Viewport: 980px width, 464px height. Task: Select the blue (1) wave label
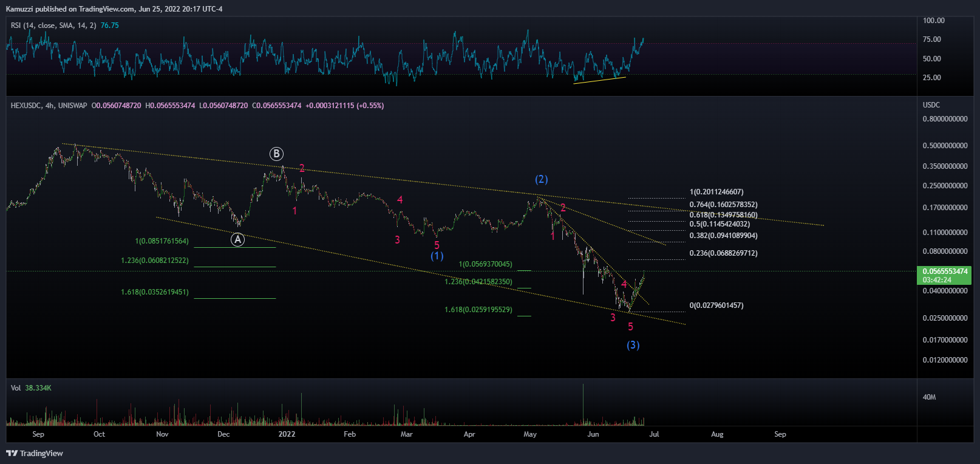[x=437, y=256]
